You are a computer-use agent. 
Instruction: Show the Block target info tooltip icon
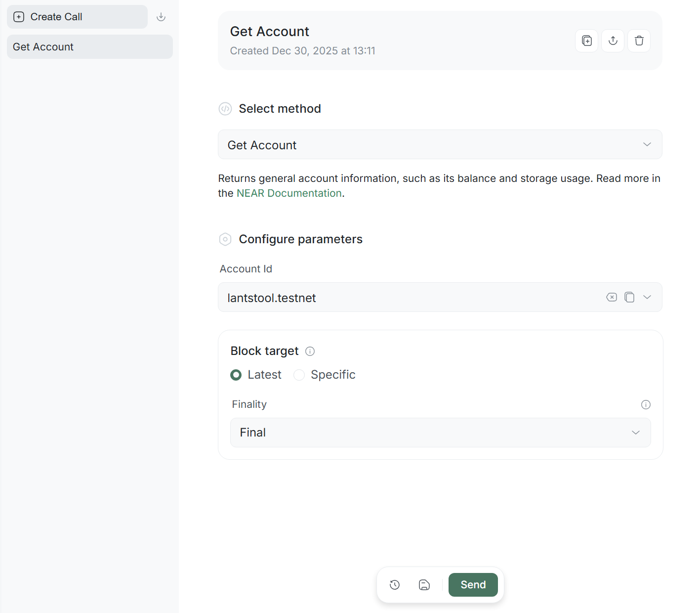click(x=310, y=351)
